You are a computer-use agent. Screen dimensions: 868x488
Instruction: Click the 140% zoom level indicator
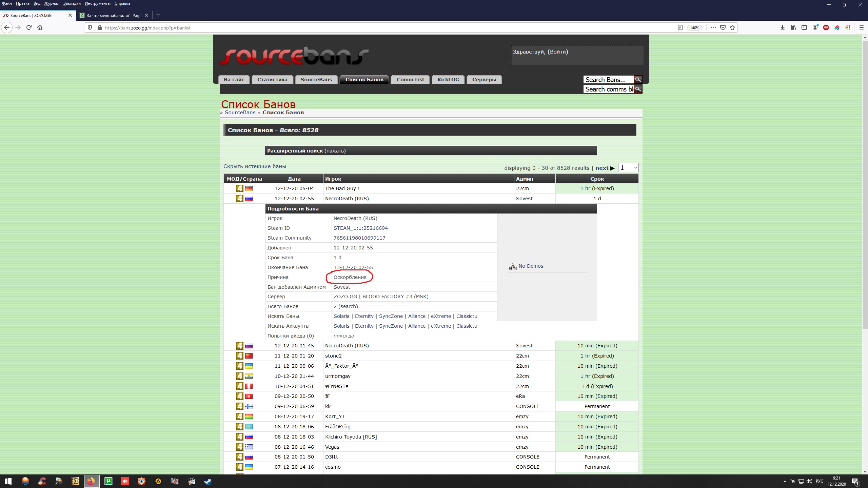694,28
